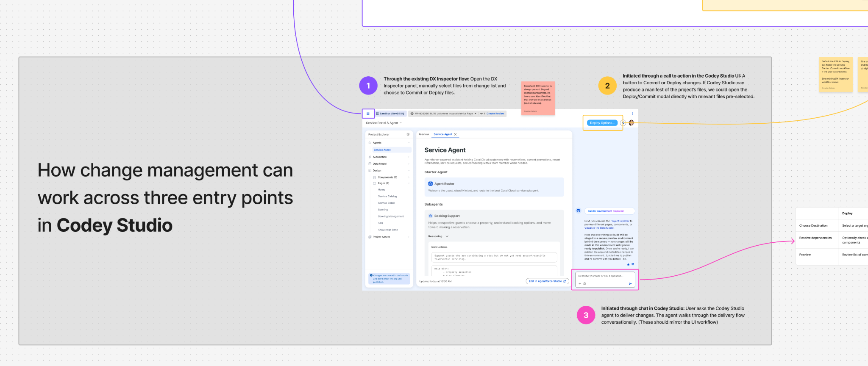Viewport: 868px width, 366px height.
Task: Click the Builder environment prepared status pill
Action: pyautogui.click(x=609, y=211)
